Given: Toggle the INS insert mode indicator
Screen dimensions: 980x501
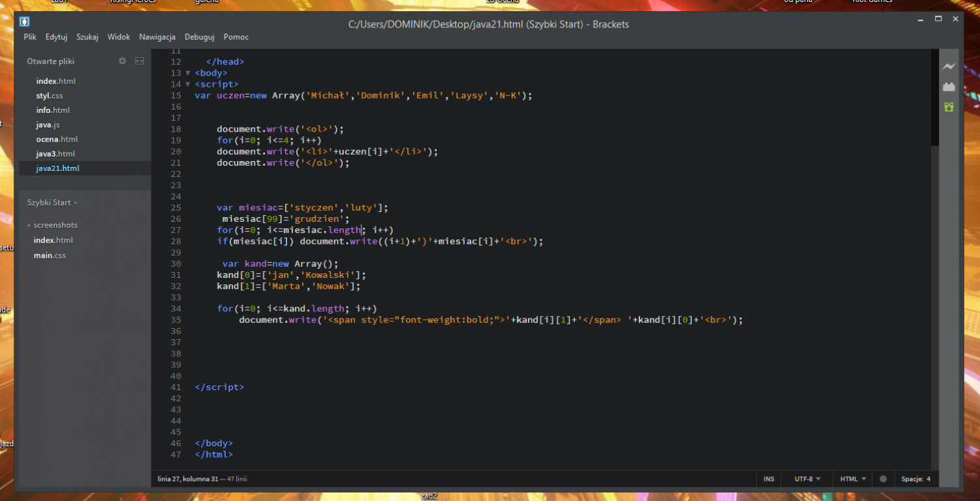Looking at the screenshot, I should tap(769, 479).
